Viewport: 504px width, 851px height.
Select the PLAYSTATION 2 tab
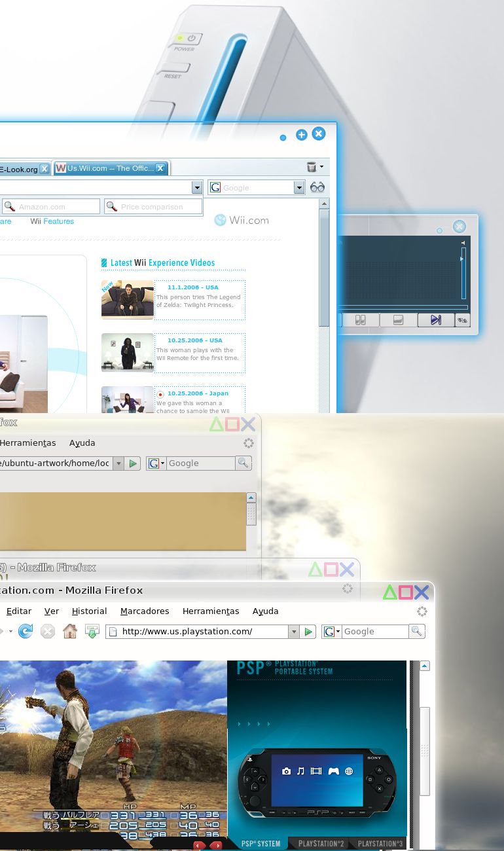point(321,844)
